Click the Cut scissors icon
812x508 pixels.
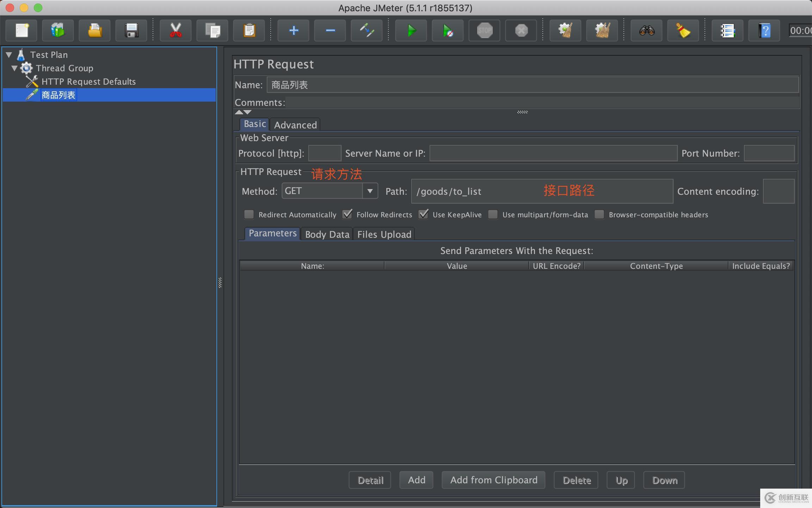coord(176,31)
